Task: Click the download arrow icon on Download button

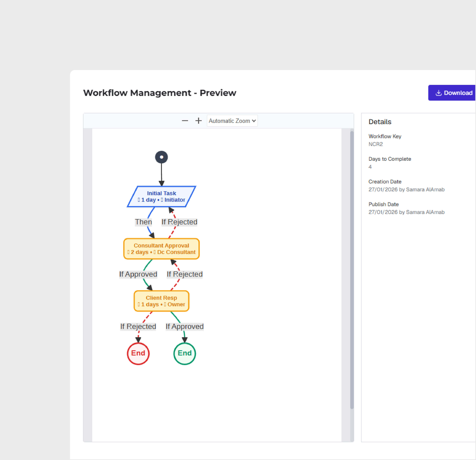Action: 439,93
